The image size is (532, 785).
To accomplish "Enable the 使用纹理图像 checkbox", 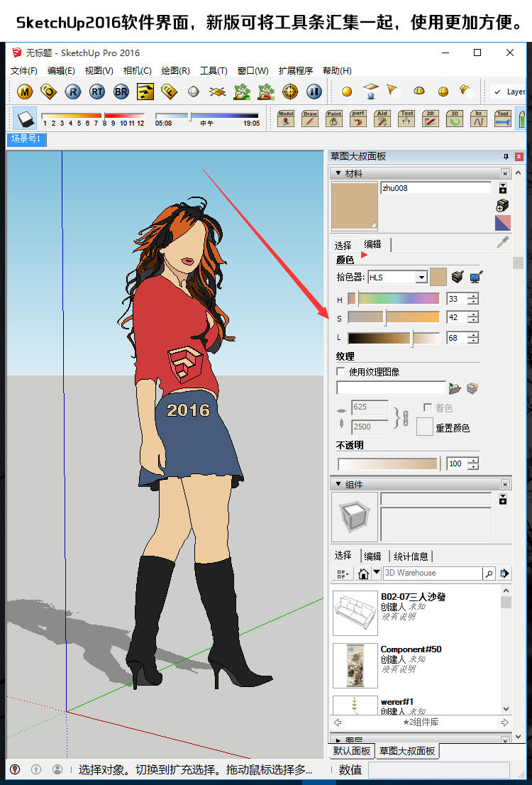I will point(340,371).
